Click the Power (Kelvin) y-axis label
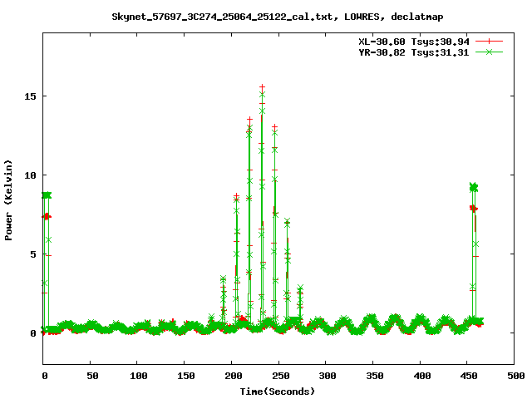The width and height of the screenshot is (532, 399). [x=8, y=200]
